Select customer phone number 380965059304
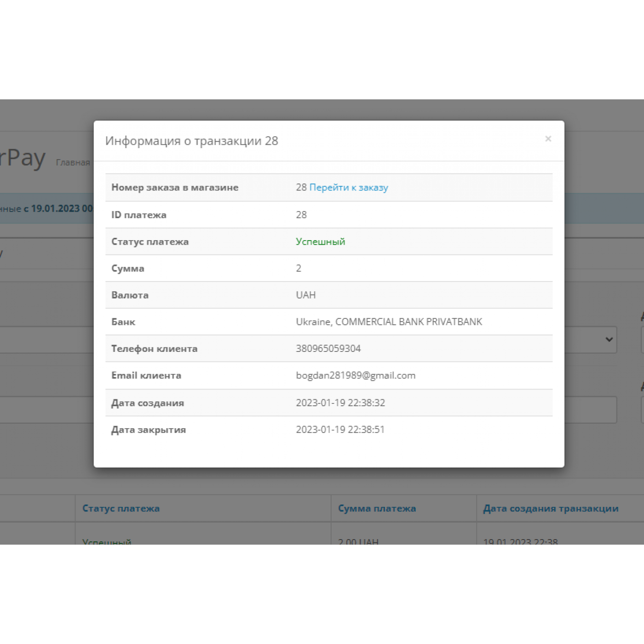The height and width of the screenshot is (644, 644). point(328,349)
